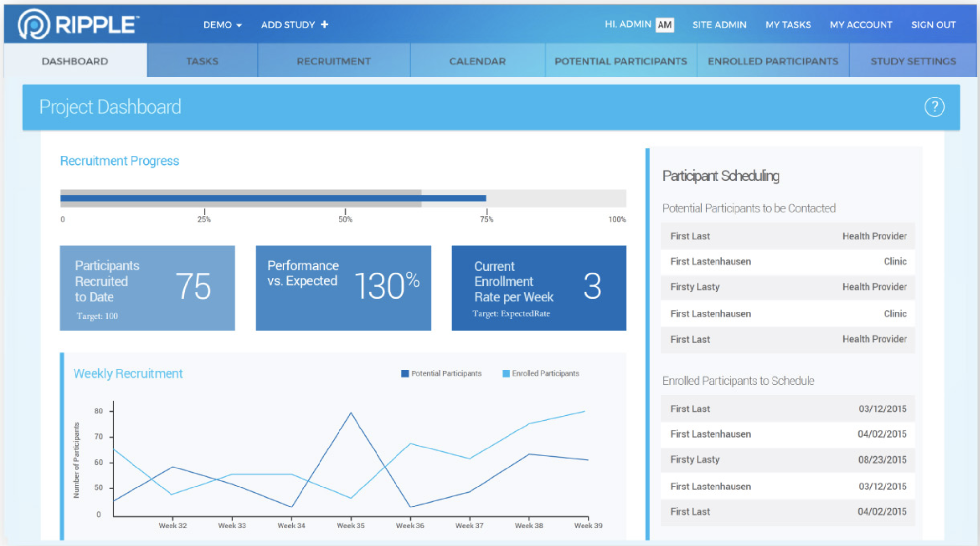
Task: Click the Participants Recruited to Date tile
Action: 147,288
